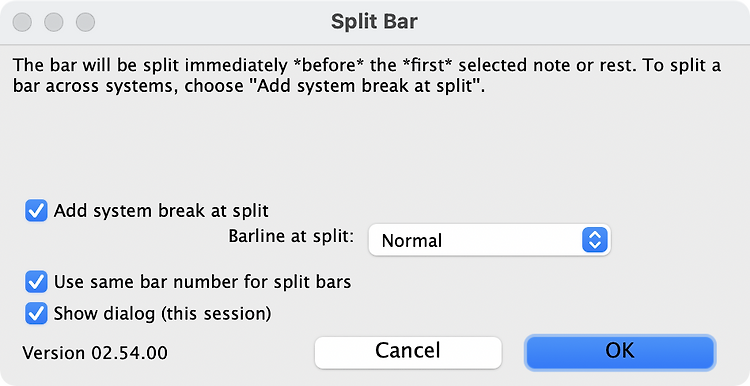Click the Version 02.54.00 text
This screenshot has width=750, height=386.
pos(95,353)
